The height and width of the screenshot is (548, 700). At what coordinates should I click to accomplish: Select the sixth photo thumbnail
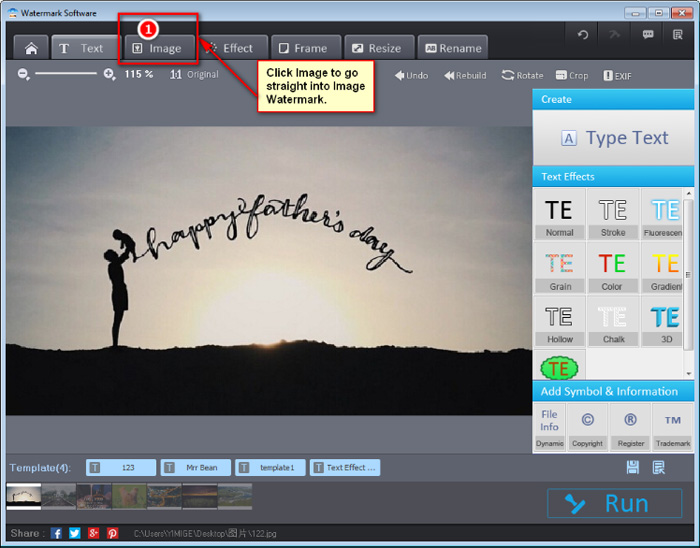pyautogui.click(x=200, y=496)
